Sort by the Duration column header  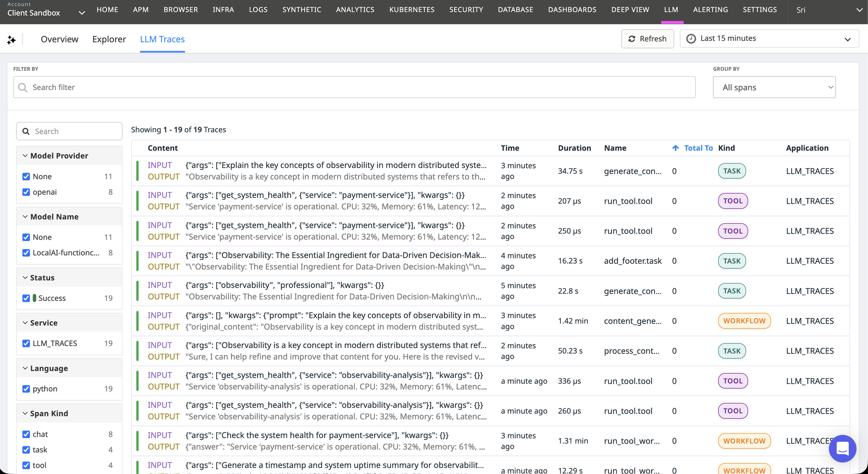pyautogui.click(x=574, y=148)
